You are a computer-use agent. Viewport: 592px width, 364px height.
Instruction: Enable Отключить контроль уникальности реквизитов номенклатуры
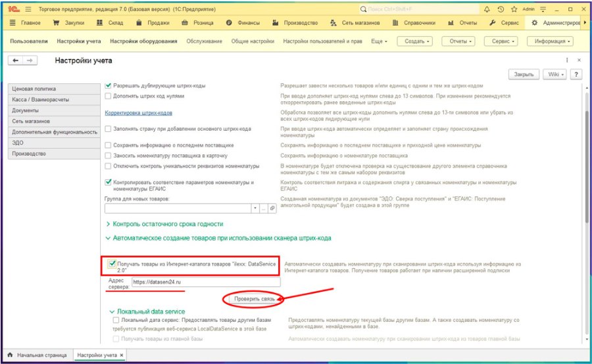tap(108, 166)
